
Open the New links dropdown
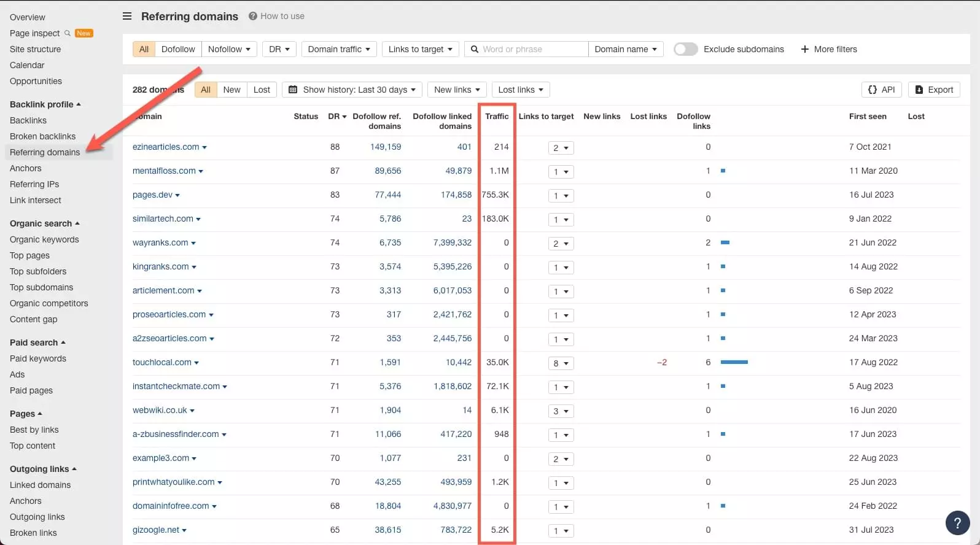click(457, 90)
